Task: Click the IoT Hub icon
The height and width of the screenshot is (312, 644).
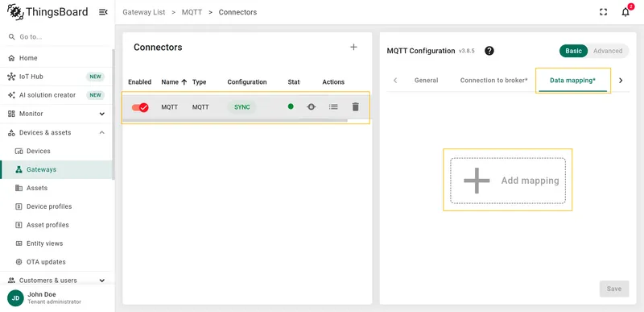Action: 11,77
